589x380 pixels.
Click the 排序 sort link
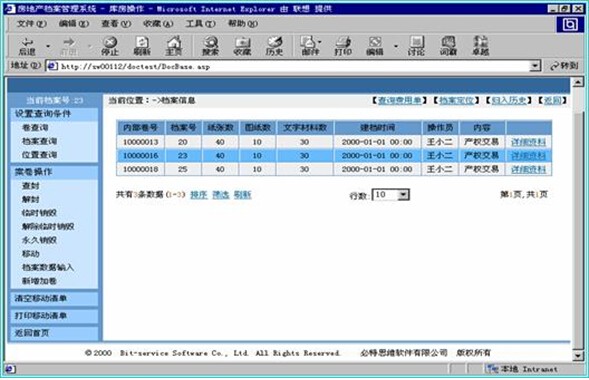click(x=199, y=195)
